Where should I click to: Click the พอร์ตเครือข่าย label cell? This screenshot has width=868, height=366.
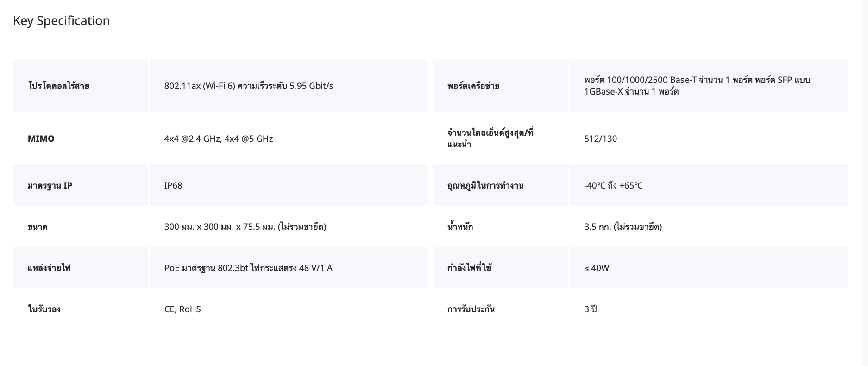click(473, 86)
